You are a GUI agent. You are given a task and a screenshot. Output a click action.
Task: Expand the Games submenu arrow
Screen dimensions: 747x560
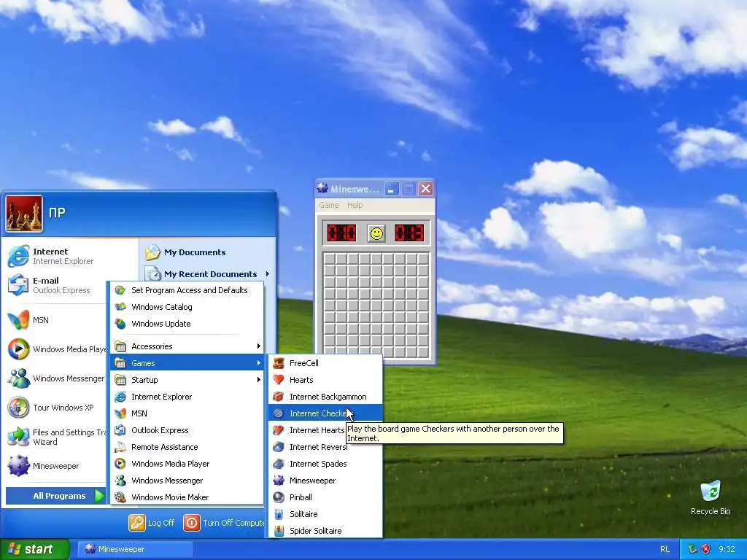point(259,363)
